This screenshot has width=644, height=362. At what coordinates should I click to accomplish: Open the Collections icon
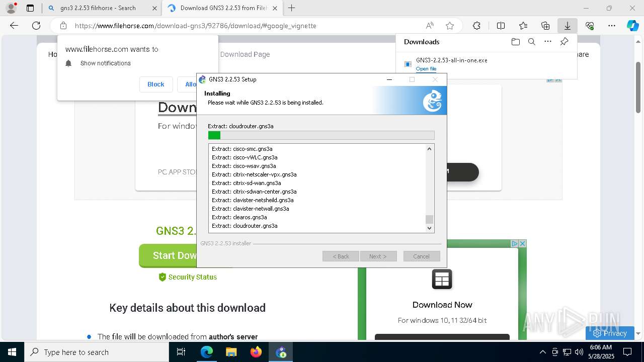pos(545,26)
